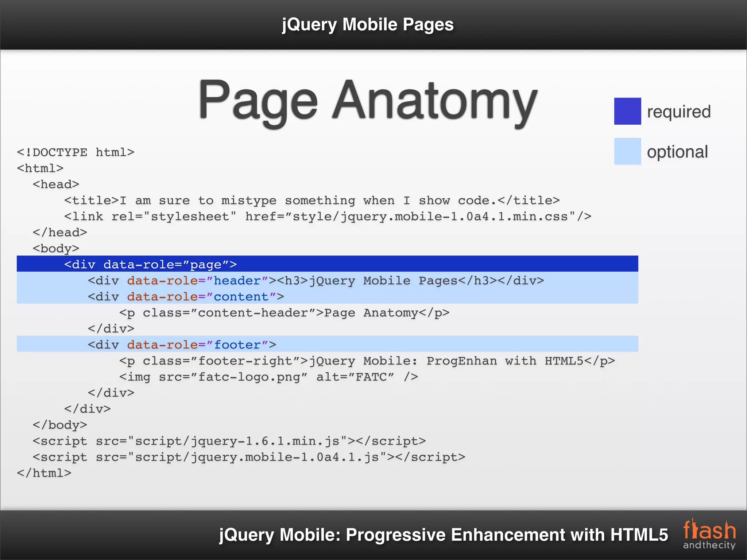The height and width of the screenshot is (560, 747).
Task: Click the opening '<html>' tag line
Action: [x=40, y=168]
